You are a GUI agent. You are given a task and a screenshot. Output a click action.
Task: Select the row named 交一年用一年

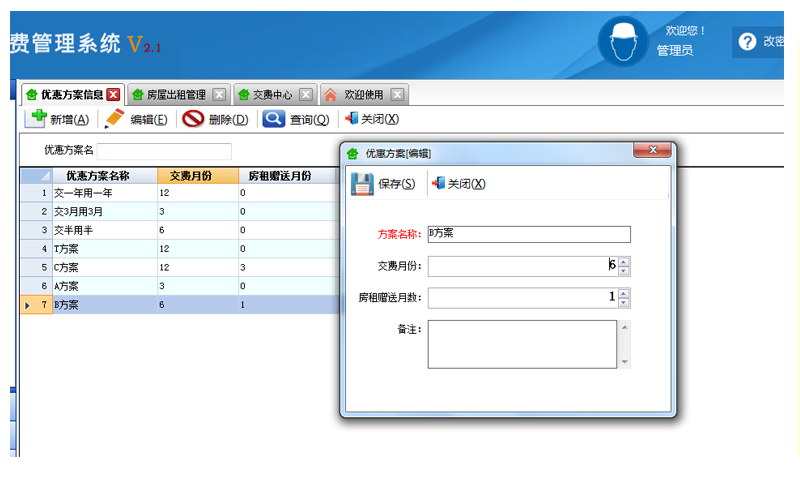pos(100,192)
